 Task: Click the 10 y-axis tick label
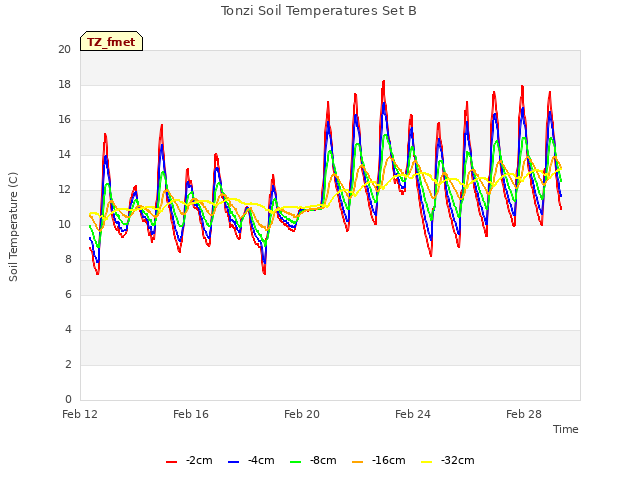tap(64, 224)
